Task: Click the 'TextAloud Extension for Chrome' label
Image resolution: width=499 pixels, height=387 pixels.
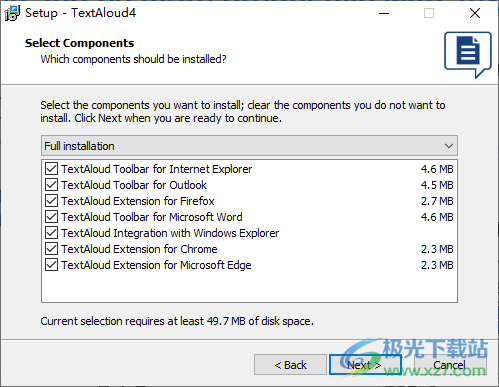Action: point(139,249)
